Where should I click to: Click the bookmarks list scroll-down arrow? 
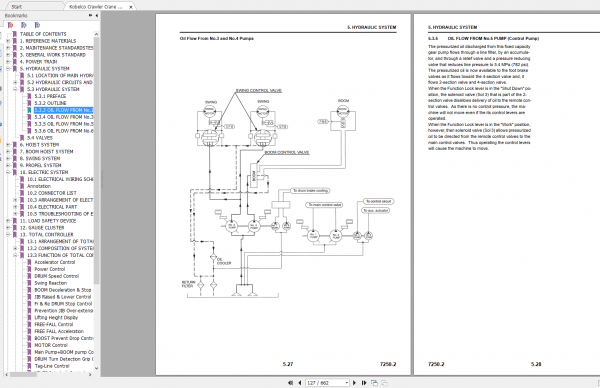tap(96, 368)
